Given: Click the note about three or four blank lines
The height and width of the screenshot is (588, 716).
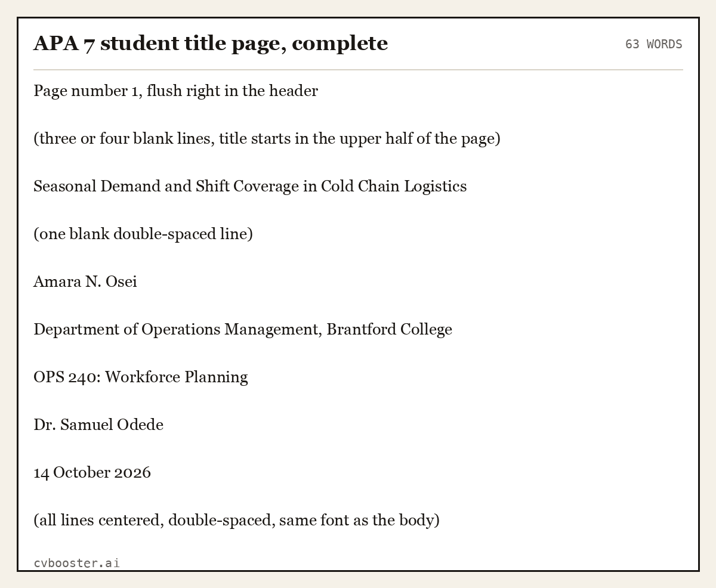Looking at the screenshot, I should pos(267,138).
